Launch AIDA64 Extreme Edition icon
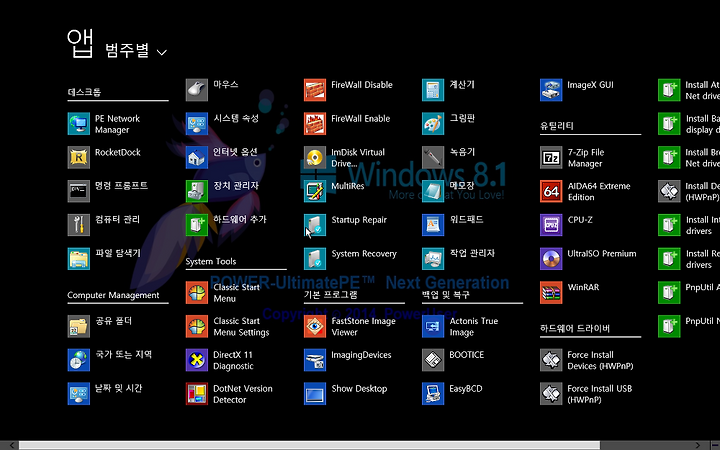 (551, 191)
